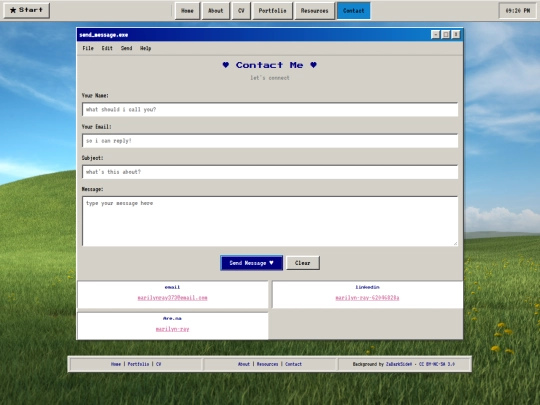Open the Resources tab in the top nav

click(x=314, y=11)
